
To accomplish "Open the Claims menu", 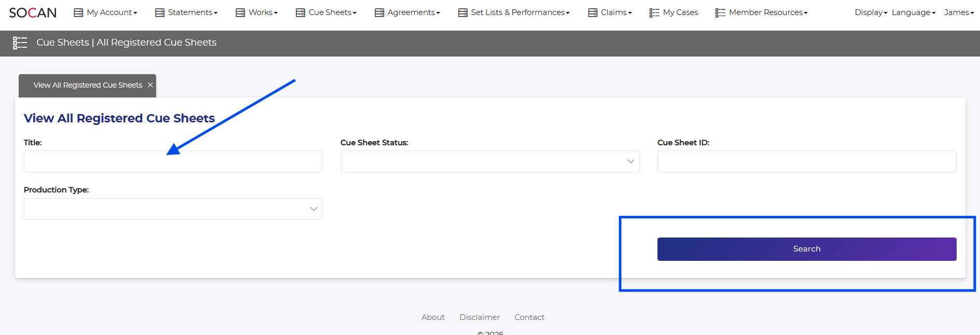I will pyautogui.click(x=615, y=12).
